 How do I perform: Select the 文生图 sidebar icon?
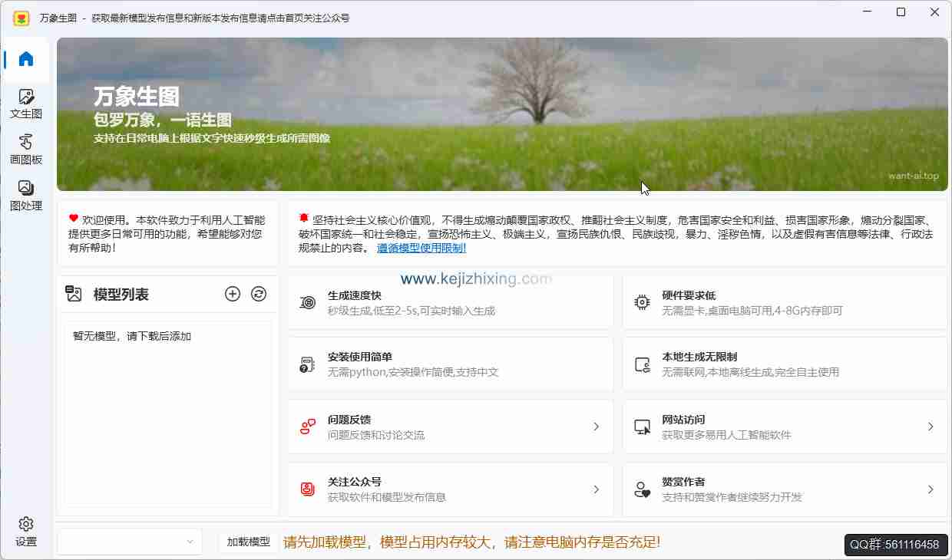point(25,100)
